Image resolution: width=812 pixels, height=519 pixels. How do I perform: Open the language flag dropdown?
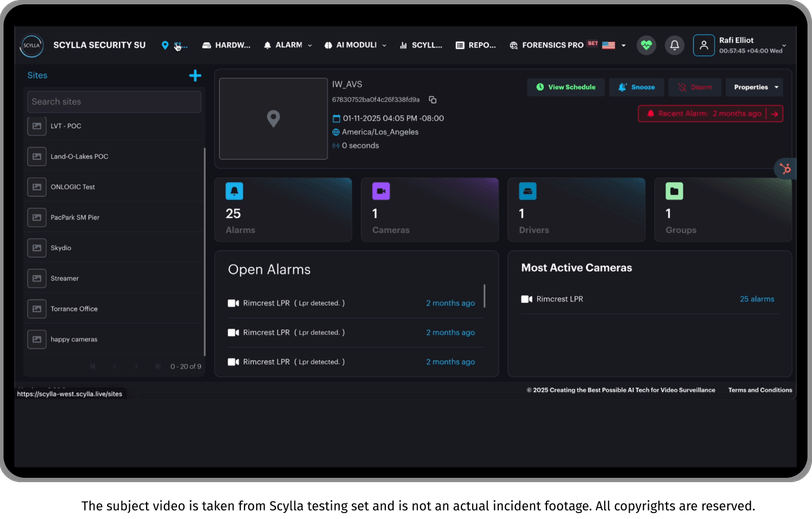tap(614, 46)
